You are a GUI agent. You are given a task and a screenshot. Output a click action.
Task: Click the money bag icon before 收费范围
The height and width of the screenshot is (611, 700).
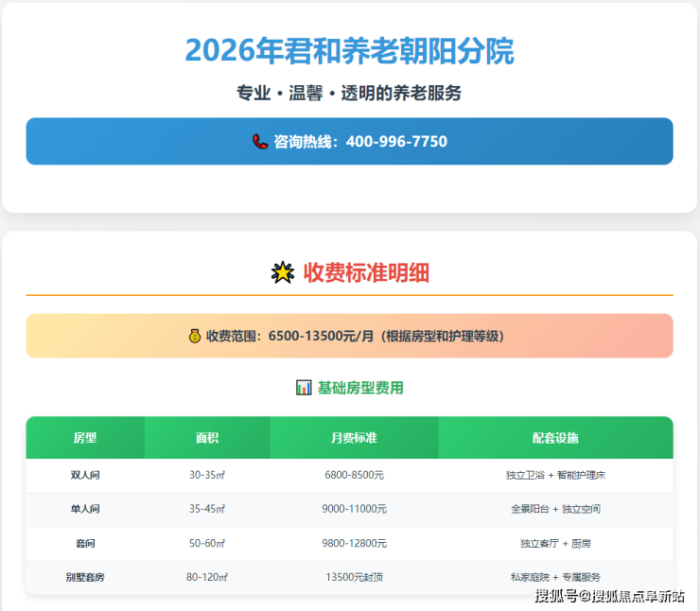click(195, 336)
